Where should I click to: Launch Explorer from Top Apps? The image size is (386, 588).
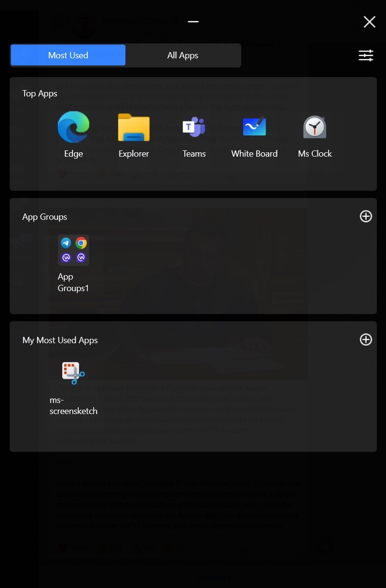(x=134, y=127)
